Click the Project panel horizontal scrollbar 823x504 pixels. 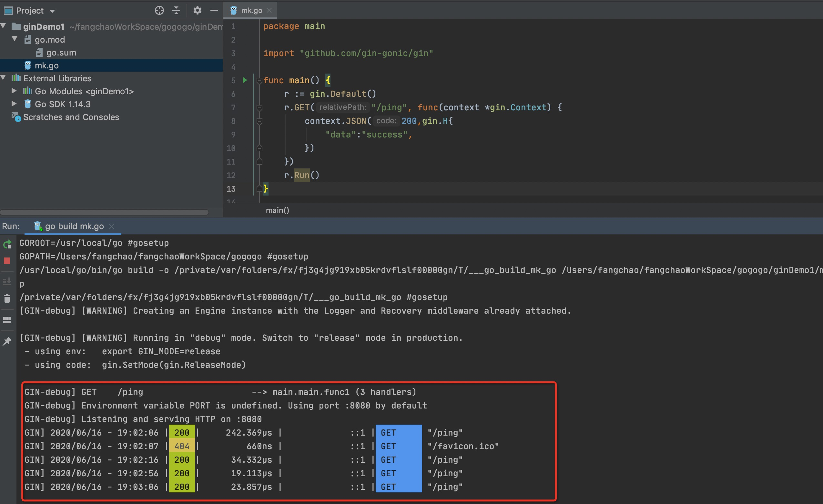click(104, 212)
